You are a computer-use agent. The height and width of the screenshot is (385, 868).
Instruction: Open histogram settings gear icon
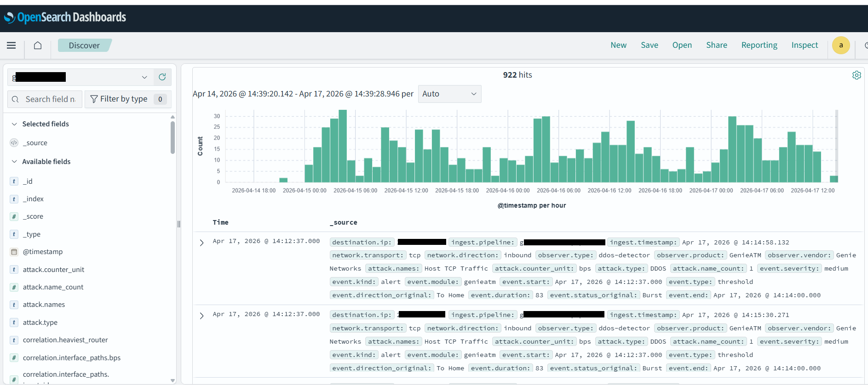(x=856, y=75)
